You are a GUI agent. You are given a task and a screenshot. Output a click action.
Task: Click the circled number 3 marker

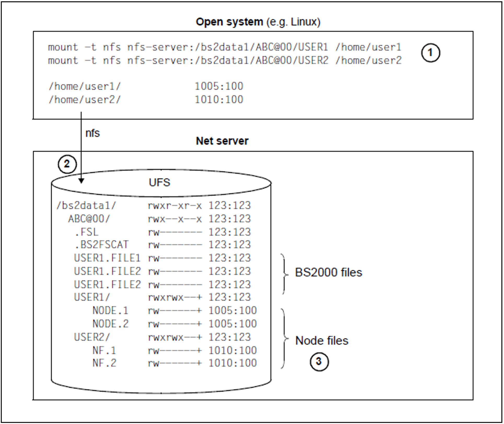tap(319, 362)
